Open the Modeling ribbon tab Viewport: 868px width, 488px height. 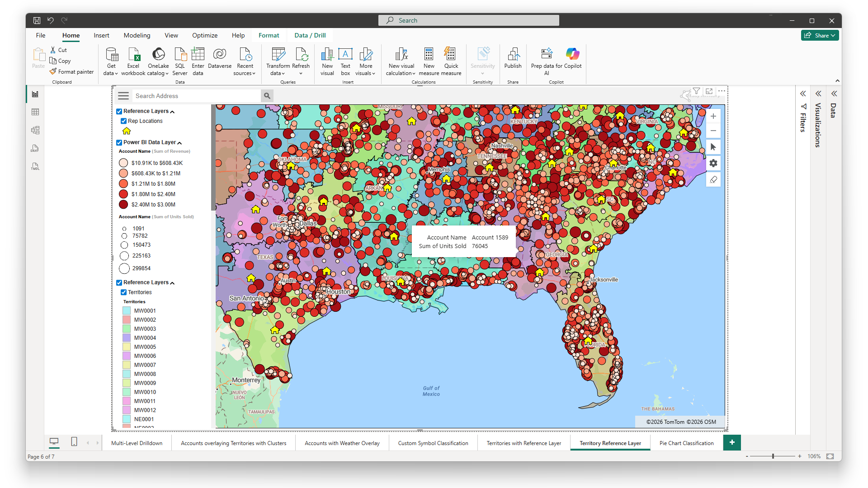(x=137, y=35)
